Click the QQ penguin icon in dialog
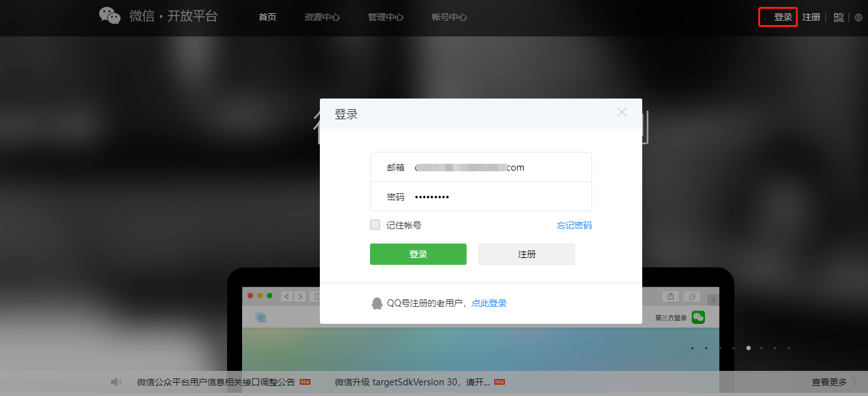The height and width of the screenshot is (396, 868). pyautogui.click(x=377, y=303)
